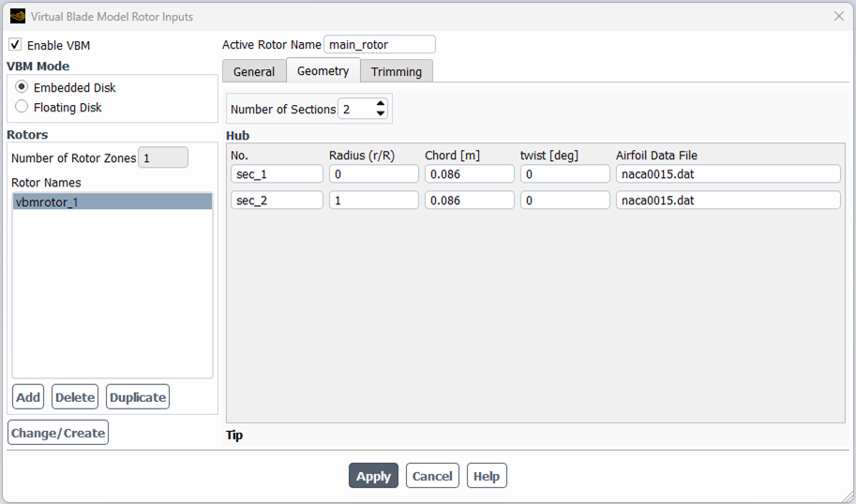Click the sec_2 Airfoil Data File field
The image size is (856, 504).
click(728, 200)
